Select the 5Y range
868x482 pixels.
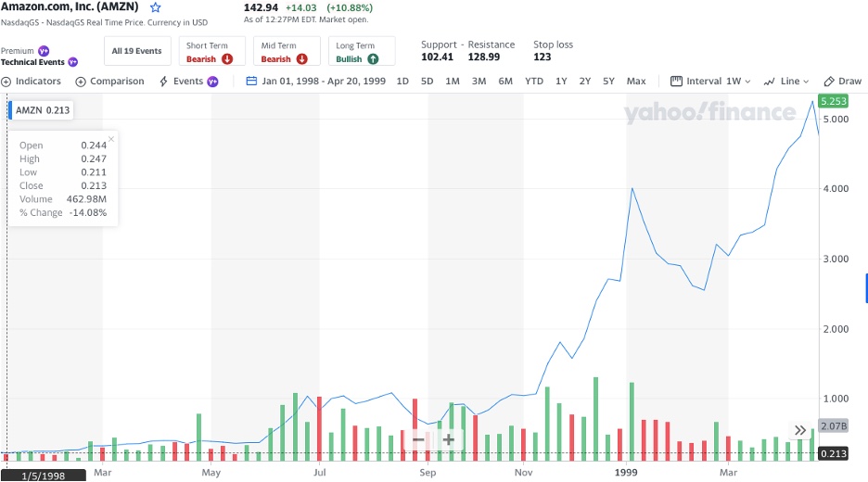[609, 81]
